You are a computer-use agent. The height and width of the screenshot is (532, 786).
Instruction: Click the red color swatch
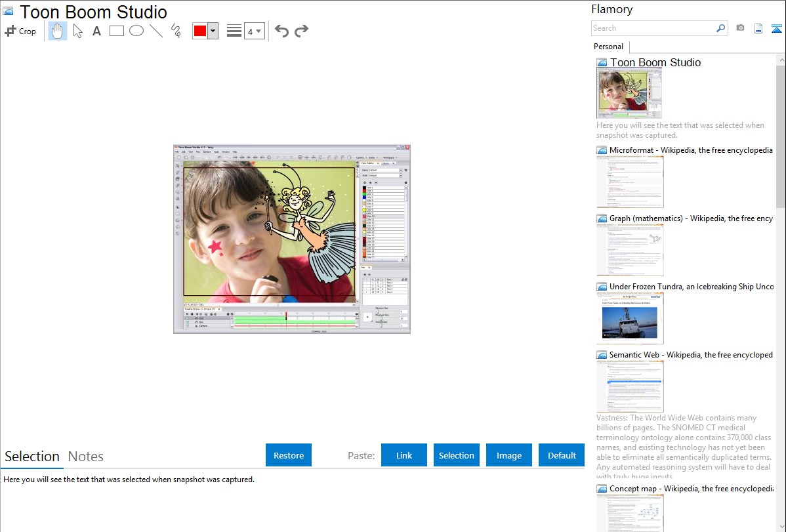click(200, 31)
